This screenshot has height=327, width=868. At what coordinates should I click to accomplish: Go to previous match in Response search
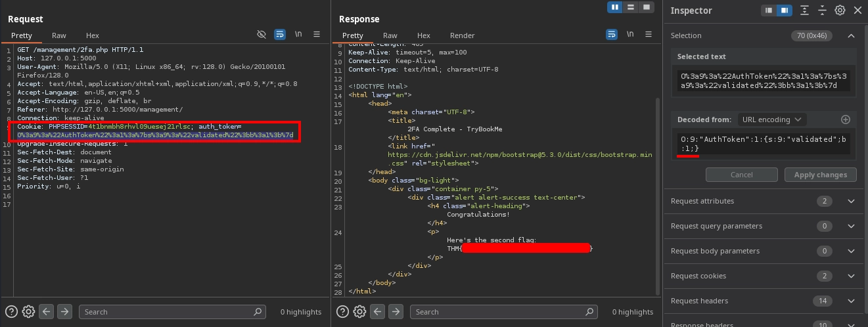pos(377,311)
